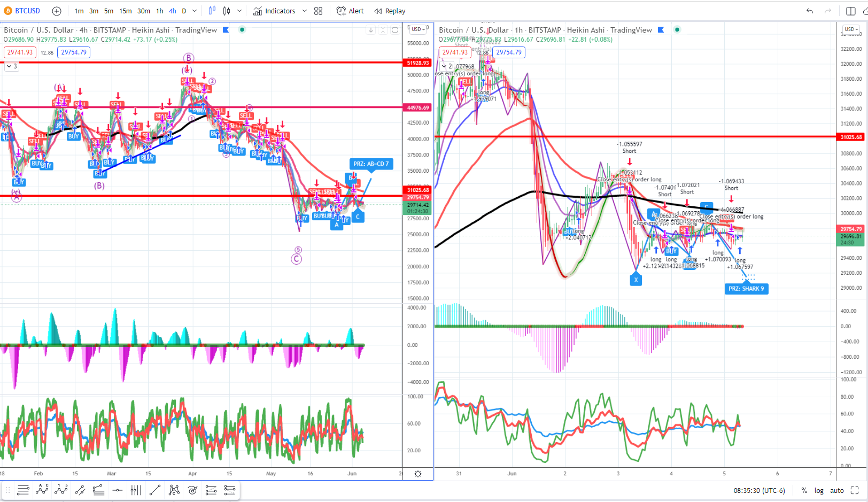
Task: Select the XABCD Pattern drawing tool
Action: click(174, 490)
